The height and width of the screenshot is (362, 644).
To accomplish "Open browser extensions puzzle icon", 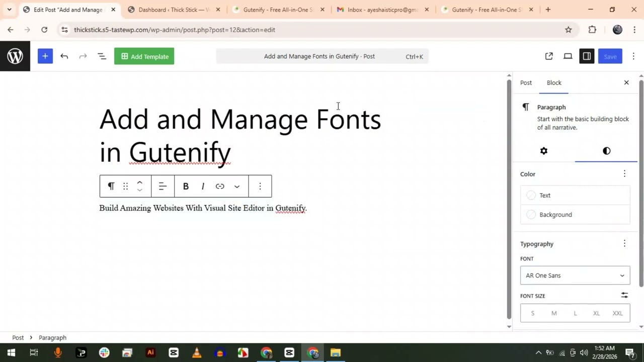I will click(x=592, y=30).
